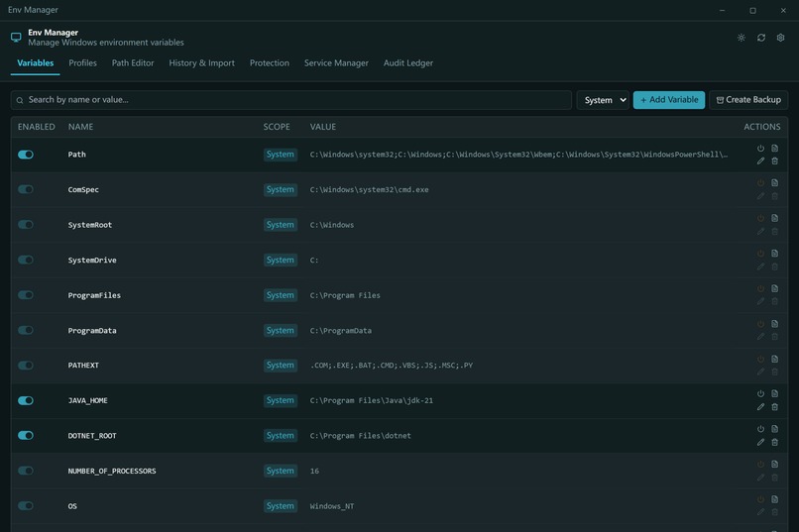Toggle the ComSpec enabled switch

[x=26, y=189]
